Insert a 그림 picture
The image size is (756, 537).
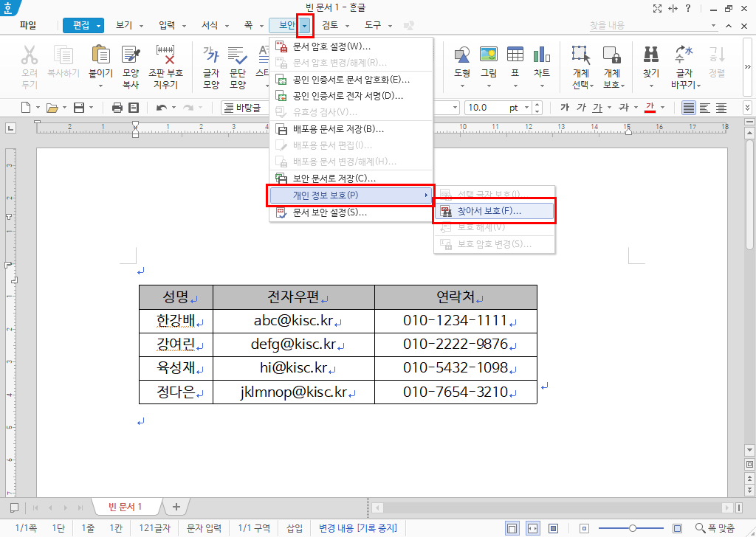point(489,55)
